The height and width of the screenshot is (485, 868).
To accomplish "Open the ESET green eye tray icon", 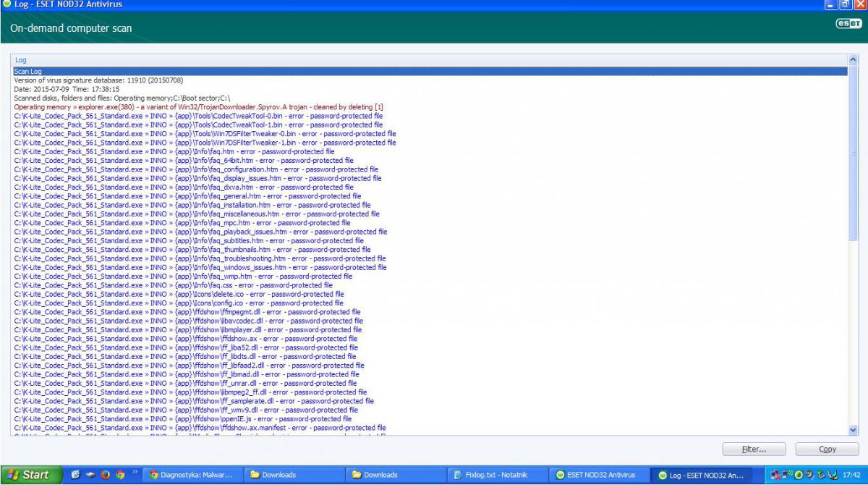I will coord(799,475).
